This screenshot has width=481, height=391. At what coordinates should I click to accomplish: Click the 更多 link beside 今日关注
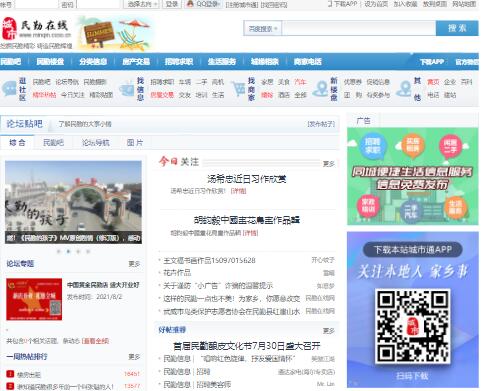(x=329, y=164)
